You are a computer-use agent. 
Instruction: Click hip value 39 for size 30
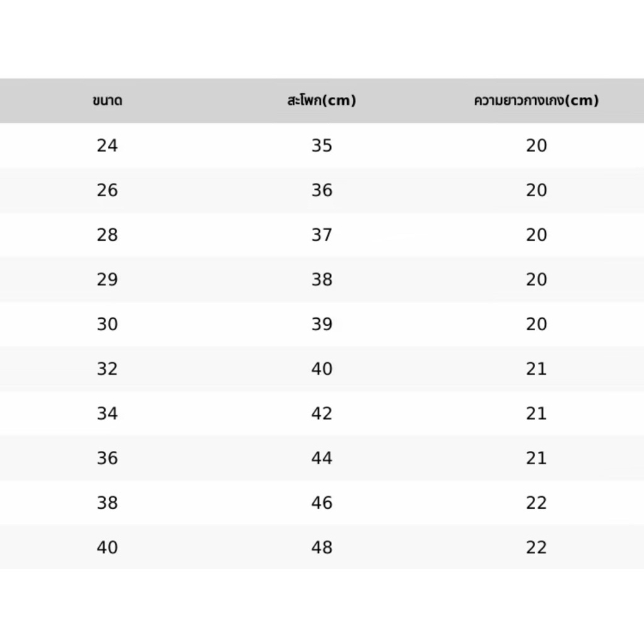(321, 325)
